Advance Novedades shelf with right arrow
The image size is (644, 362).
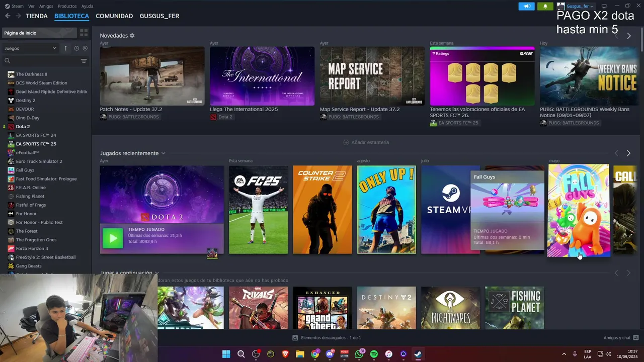point(628,36)
